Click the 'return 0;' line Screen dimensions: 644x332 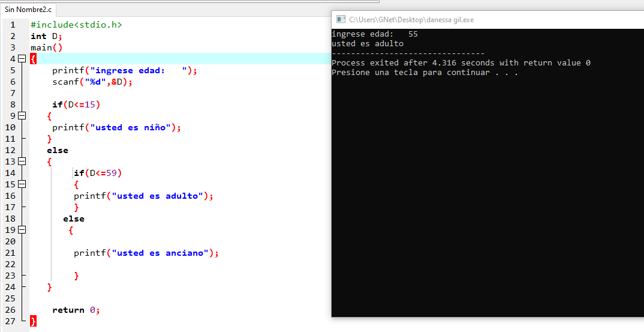point(76,310)
